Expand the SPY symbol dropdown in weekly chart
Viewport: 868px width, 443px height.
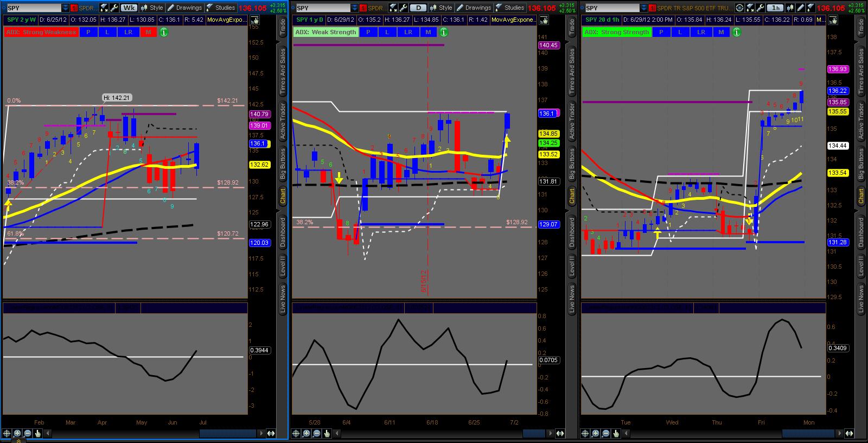click(66, 8)
